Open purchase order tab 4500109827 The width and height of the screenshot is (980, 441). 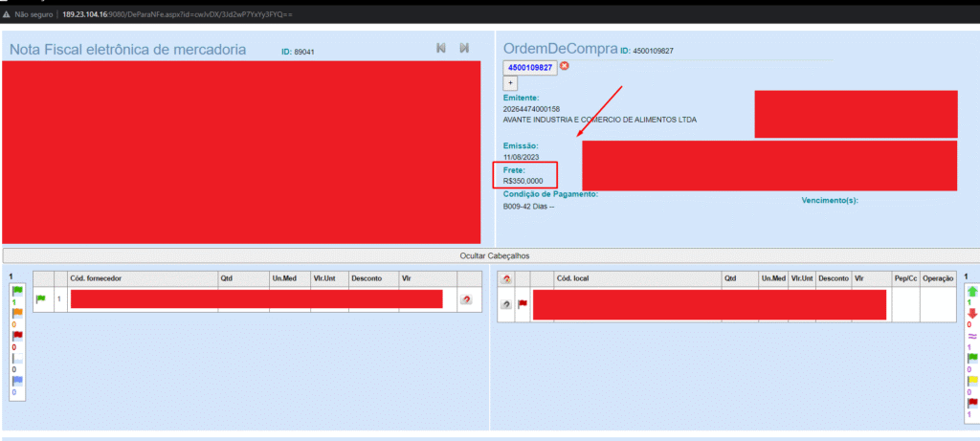point(530,67)
